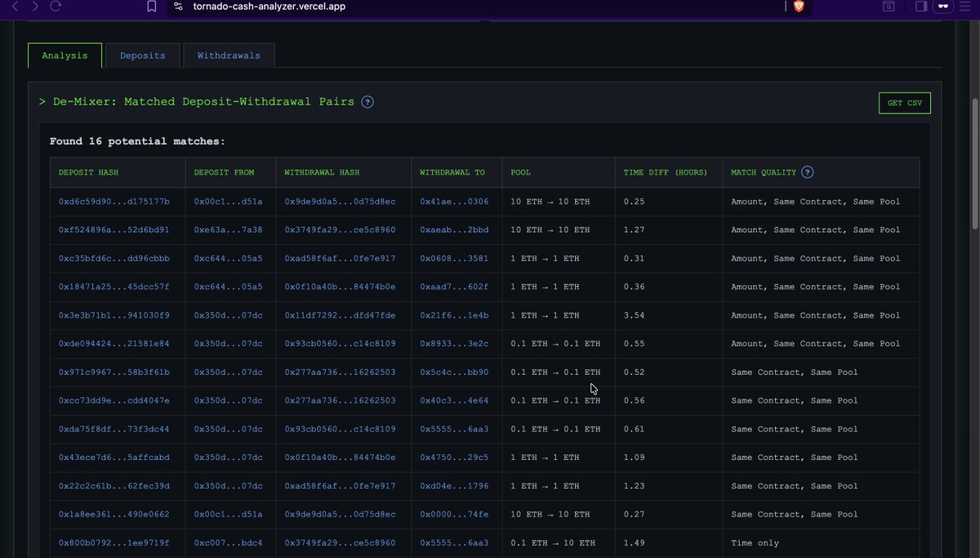Viewport: 980px width, 558px height.
Task: Open withdrawal hash 0x11df7292...dfd47fde
Action: click(340, 315)
